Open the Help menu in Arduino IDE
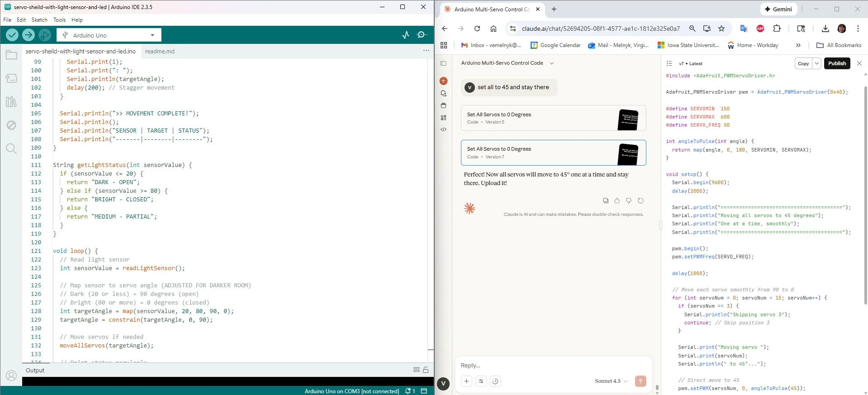868x395 pixels. pyautogui.click(x=77, y=20)
